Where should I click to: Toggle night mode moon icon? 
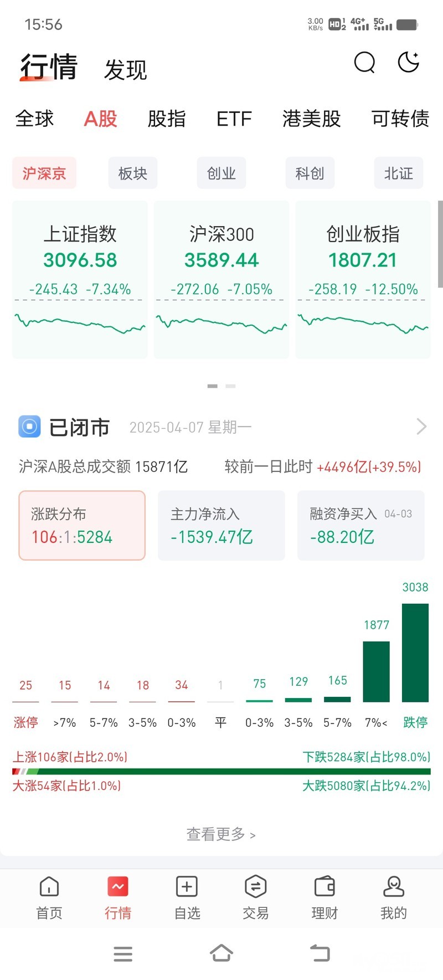pos(409,62)
